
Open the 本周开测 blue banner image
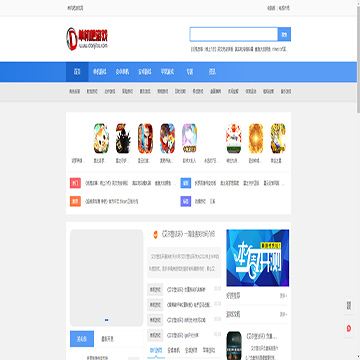pyautogui.click(x=258, y=258)
